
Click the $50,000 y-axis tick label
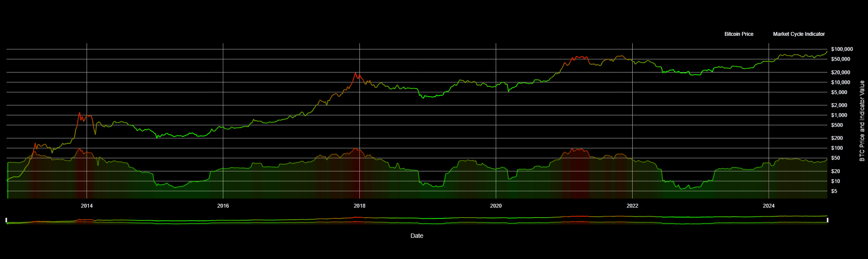(x=840, y=59)
